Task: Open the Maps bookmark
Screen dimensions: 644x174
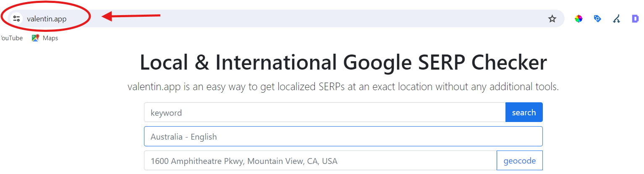Action: 45,38
